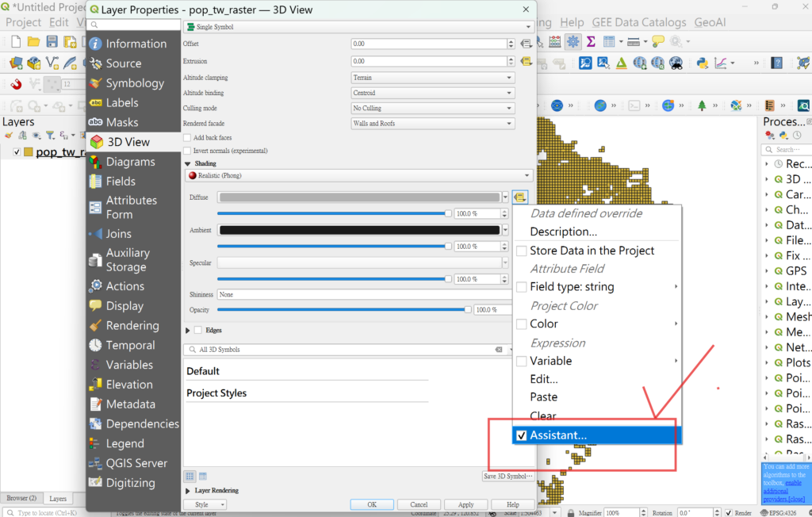Screen dimensions: 812x517
Task: Open the Rendering page in sidebar
Action: pyautogui.click(x=133, y=325)
